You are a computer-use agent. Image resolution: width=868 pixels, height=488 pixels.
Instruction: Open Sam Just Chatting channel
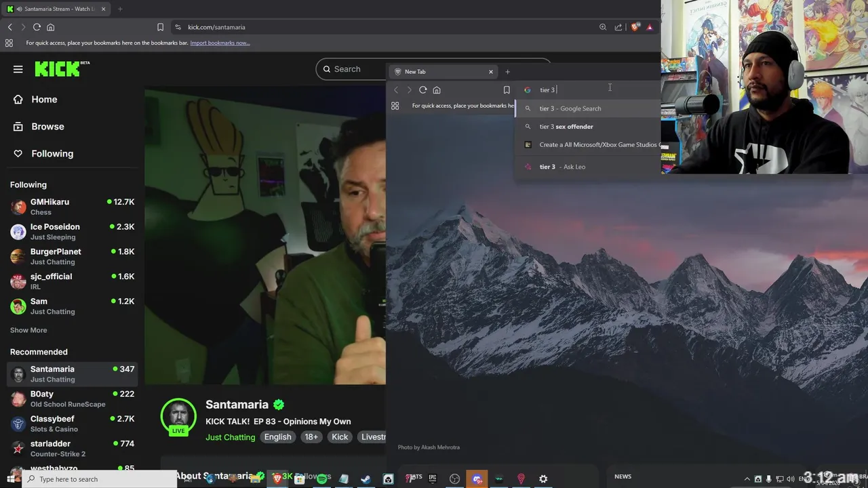[x=72, y=306]
